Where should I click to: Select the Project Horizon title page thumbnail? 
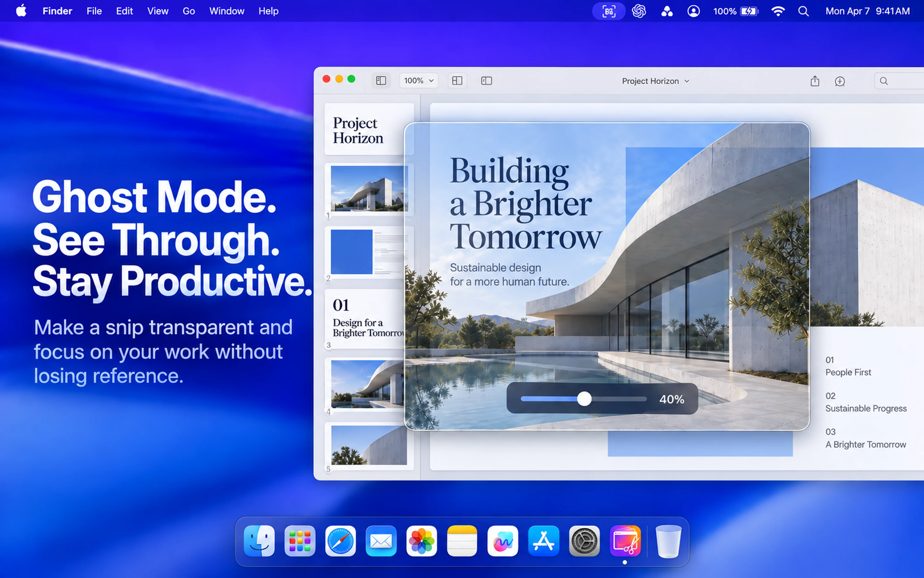pyautogui.click(x=369, y=129)
